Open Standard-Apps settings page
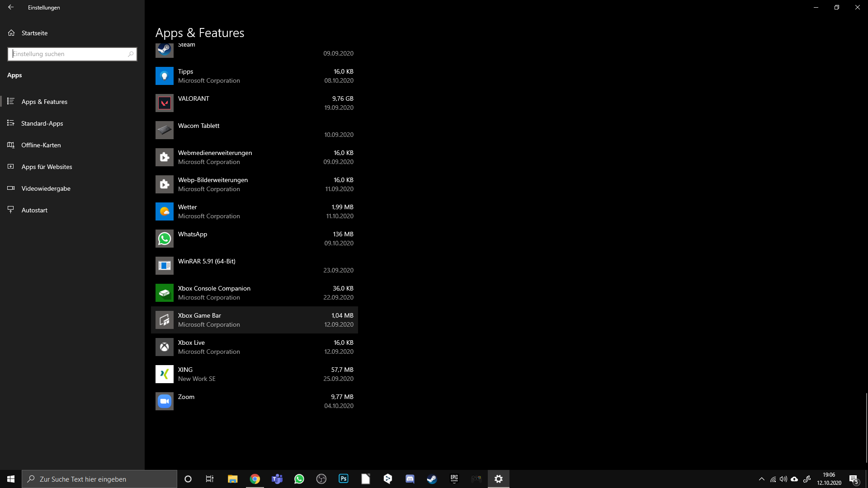This screenshot has height=488, width=868. (42, 123)
